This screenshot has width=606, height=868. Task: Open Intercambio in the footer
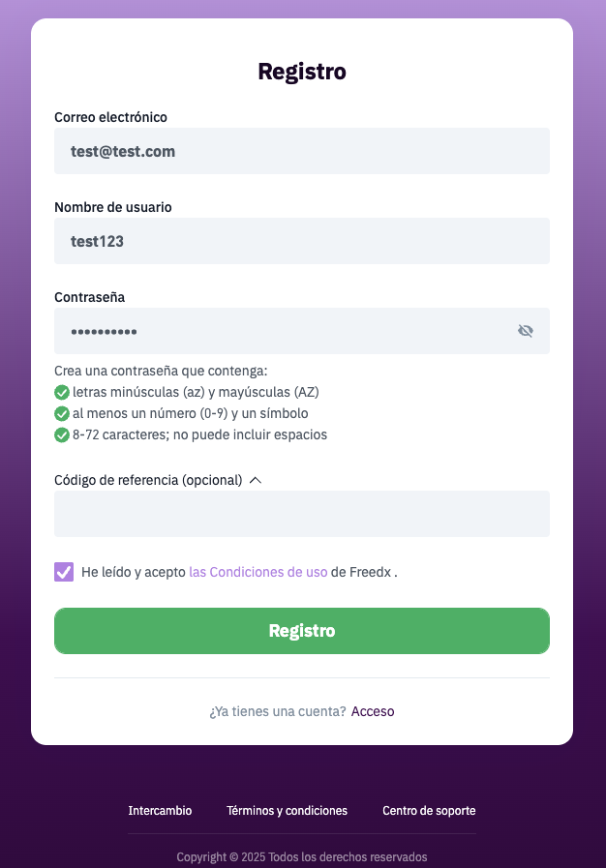pyautogui.click(x=160, y=811)
